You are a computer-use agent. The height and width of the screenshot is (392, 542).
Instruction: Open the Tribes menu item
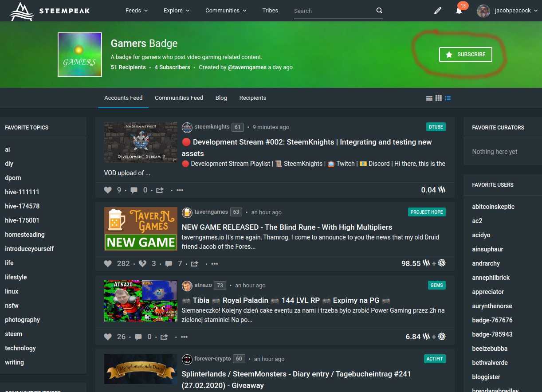pyautogui.click(x=270, y=11)
